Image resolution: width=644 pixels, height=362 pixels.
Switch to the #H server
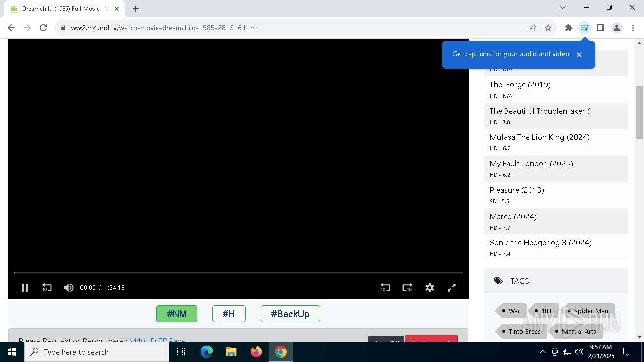coord(229,314)
